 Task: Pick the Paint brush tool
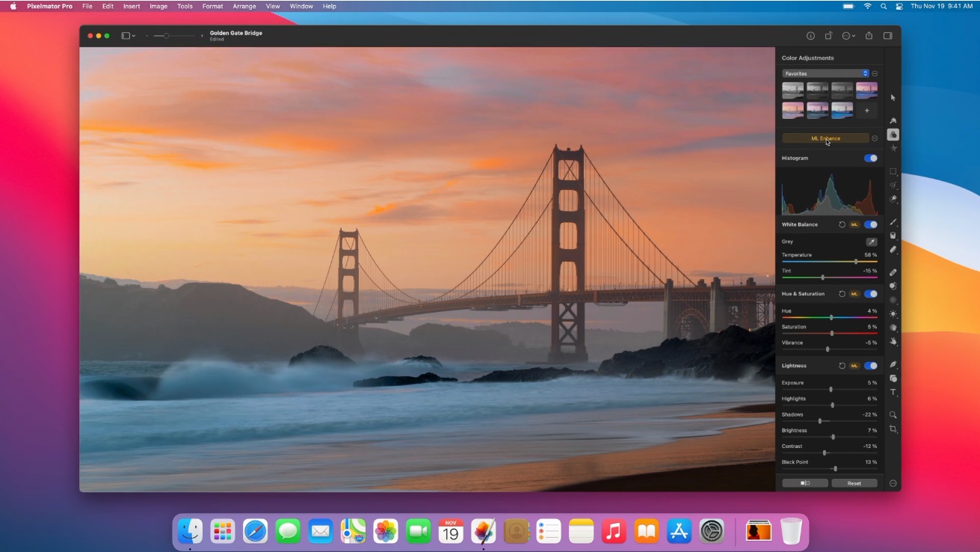click(x=893, y=222)
